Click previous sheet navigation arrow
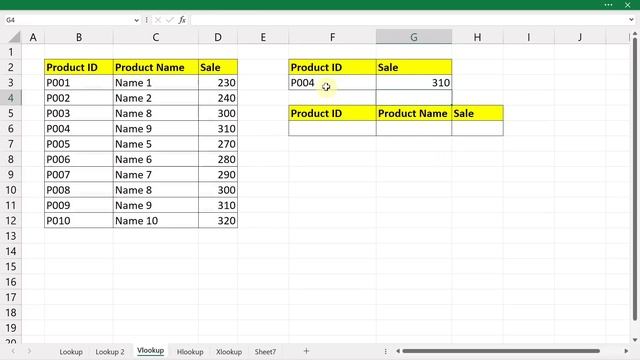The width and height of the screenshot is (640, 360). coord(13,351)
